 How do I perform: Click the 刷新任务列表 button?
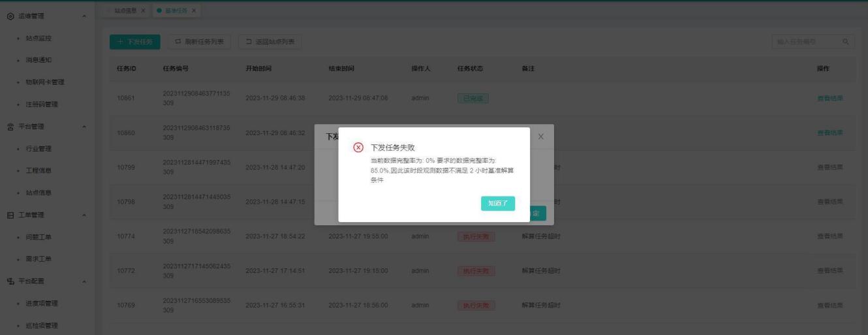coord(199,42)
